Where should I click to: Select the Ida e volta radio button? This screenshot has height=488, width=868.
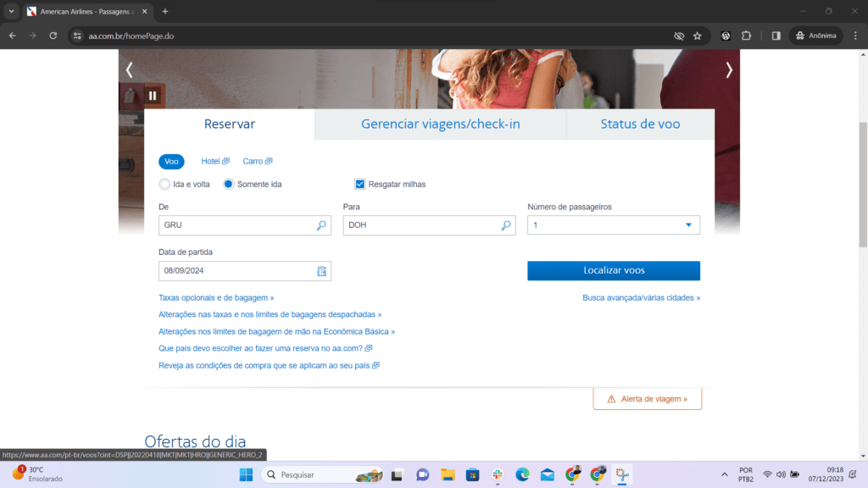[x=164, y=184]
